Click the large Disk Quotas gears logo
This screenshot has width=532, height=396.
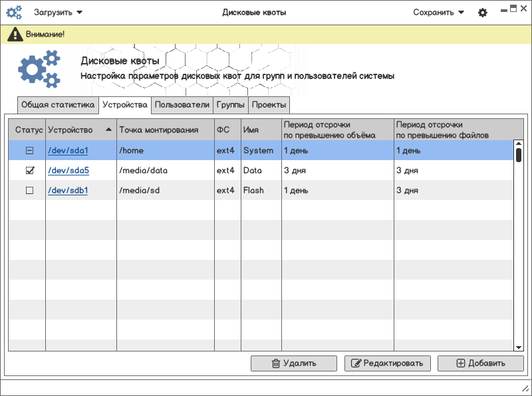(x=39, y=68)
